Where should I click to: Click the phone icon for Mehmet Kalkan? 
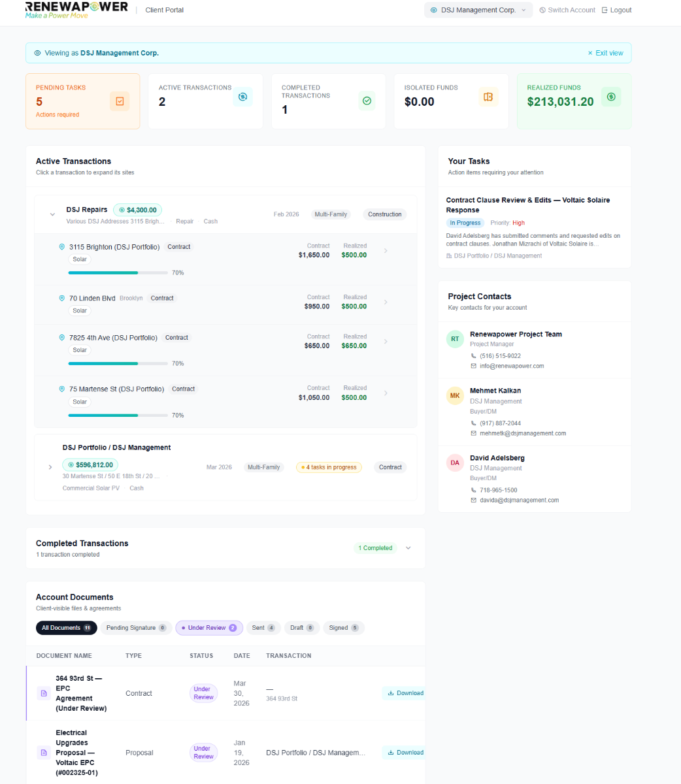point(473,423)
